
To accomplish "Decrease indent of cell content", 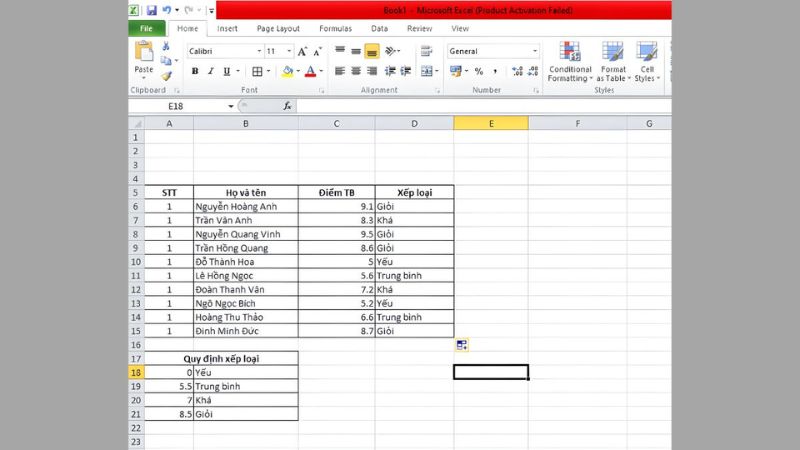I will 390,71.
